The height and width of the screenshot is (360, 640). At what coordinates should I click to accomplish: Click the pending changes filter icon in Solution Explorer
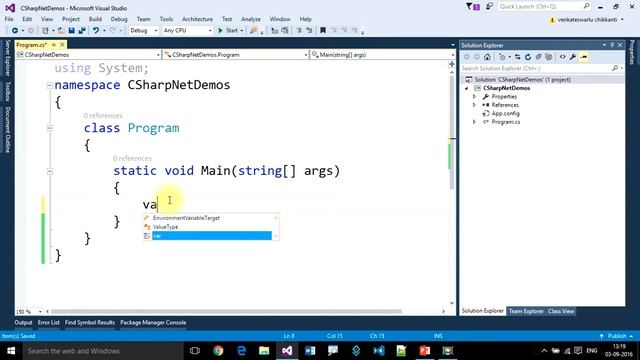pos(502,57)
